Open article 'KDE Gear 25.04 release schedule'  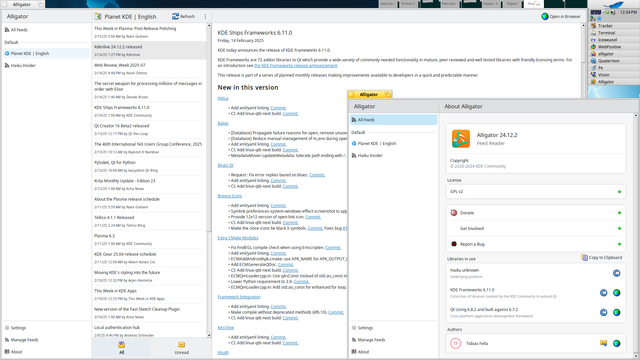click(149, 258)
